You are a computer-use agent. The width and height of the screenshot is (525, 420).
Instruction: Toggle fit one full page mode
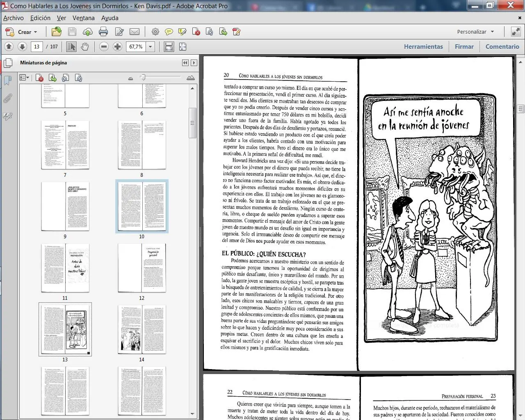click(183, 47)
